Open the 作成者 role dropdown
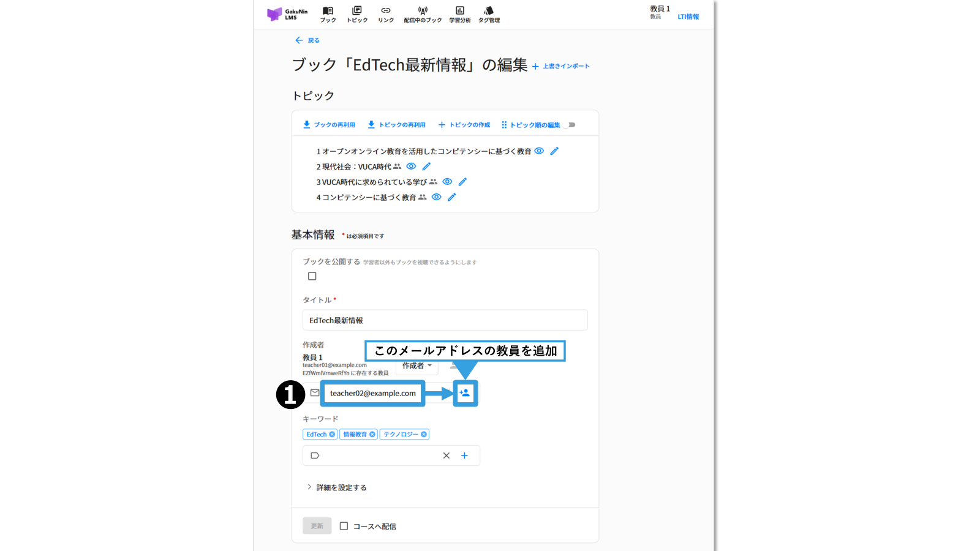 pyautogui.click(x=417, y=366)
